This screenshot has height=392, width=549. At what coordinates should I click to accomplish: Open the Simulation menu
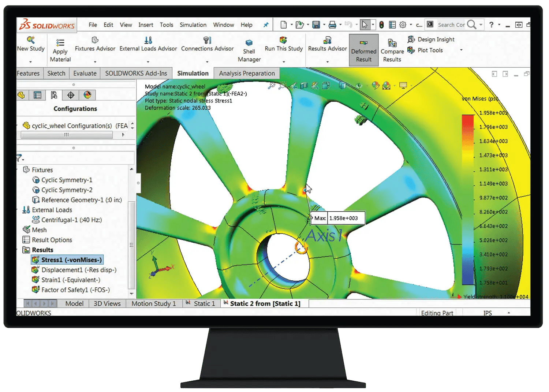click(x=193, y=25)
